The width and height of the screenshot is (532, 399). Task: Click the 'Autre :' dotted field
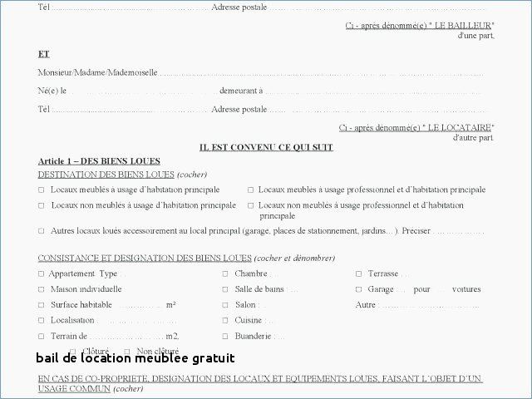(x=431, y=307)
